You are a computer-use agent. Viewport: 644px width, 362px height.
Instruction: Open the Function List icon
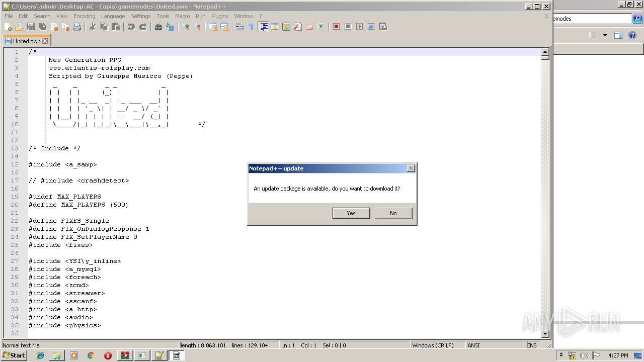[x=298, y=27]
